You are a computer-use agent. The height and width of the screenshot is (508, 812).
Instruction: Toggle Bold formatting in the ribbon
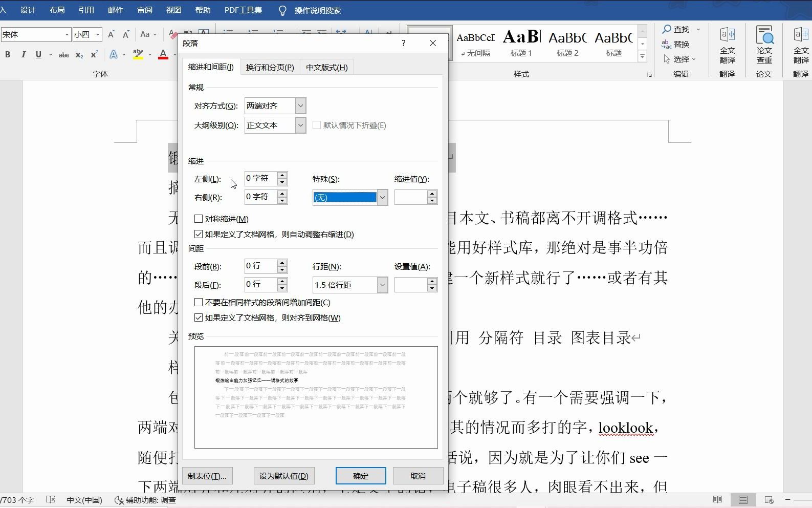8,55
